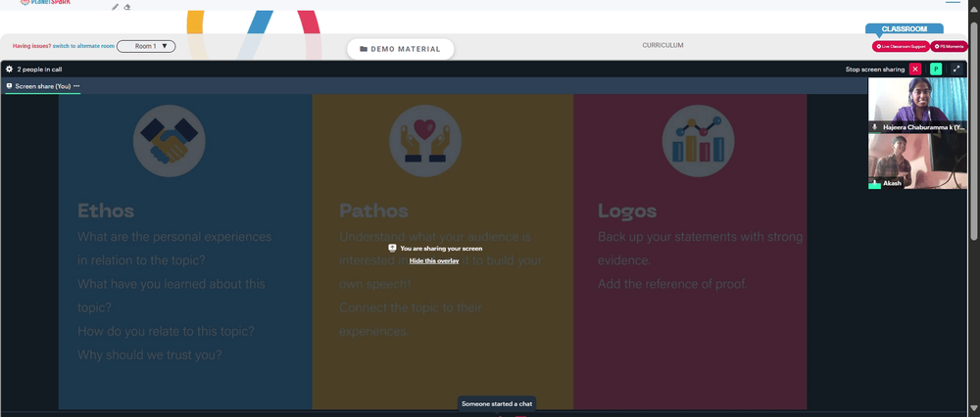Click the green P participant icon

pyautogui.click(x=936, y=69)
